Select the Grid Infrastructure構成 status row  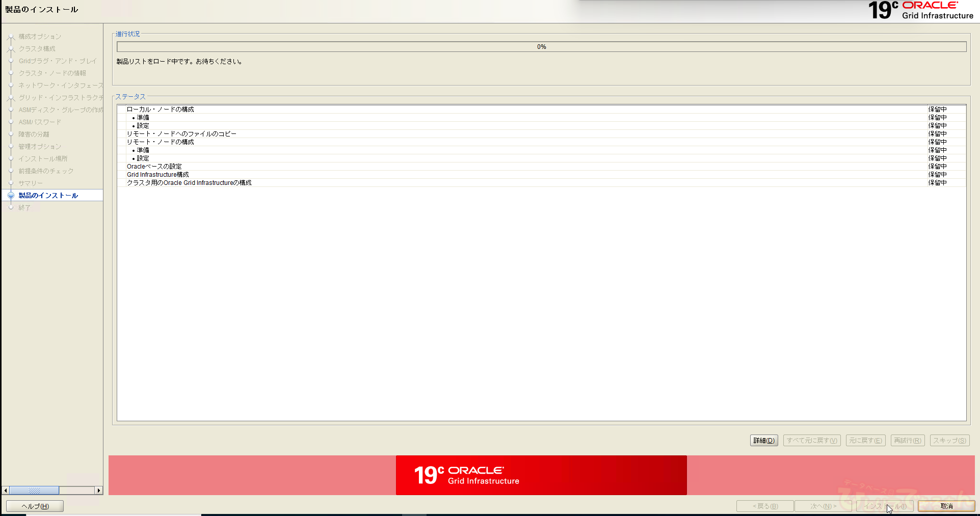pyautogui.click(x=158, y=175)
